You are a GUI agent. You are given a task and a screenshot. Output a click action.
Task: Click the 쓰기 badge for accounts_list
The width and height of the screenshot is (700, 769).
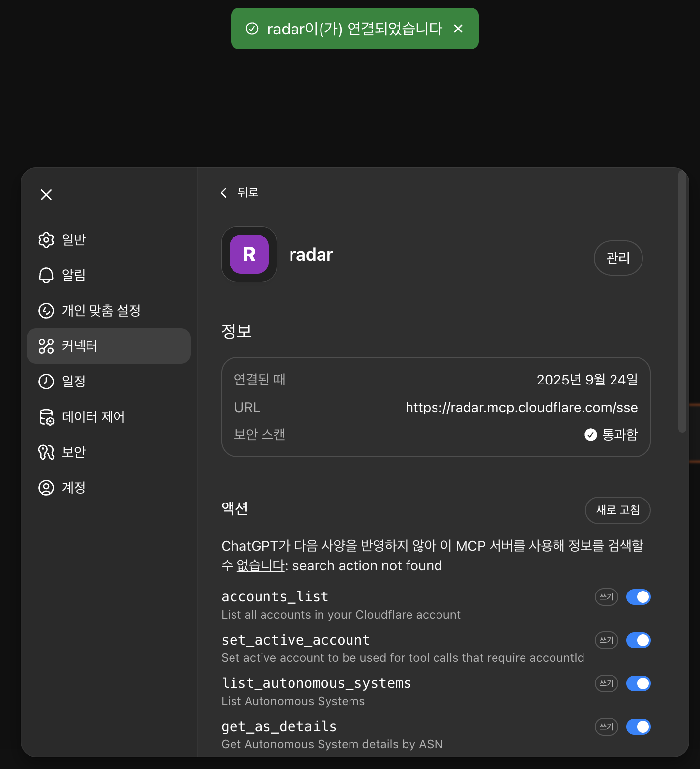(607, 597)
